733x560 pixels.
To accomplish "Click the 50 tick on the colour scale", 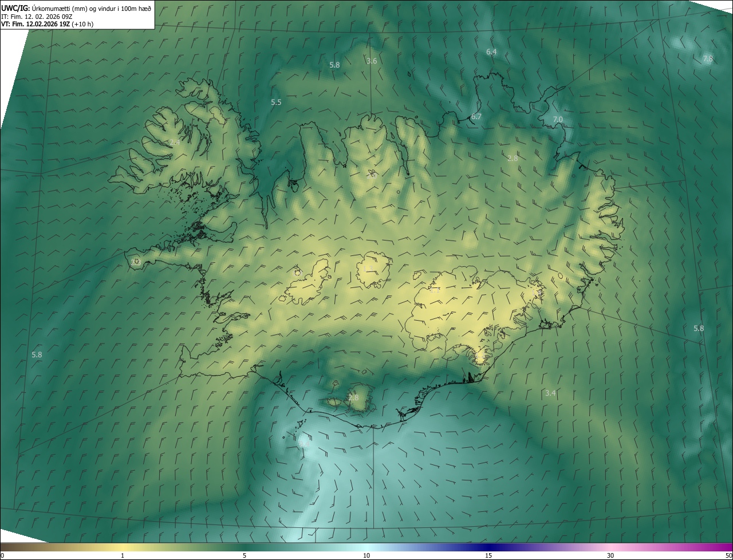I will coord(728,556).
